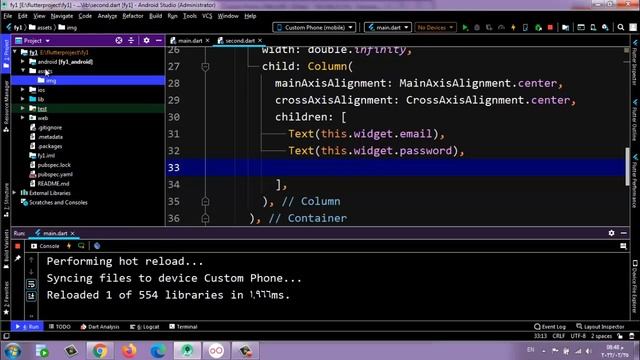Open Terminal tool window
This screenshot has height=360, width=640.
183,327
